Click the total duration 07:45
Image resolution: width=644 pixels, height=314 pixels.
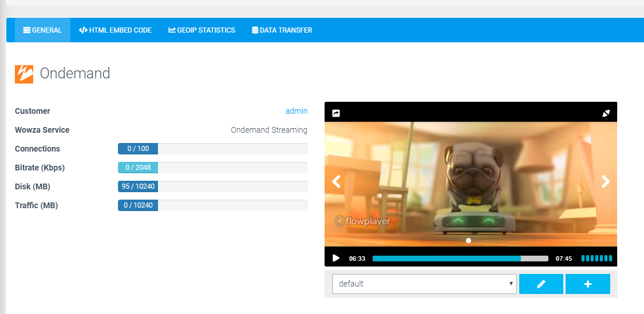(x=564, y=259)
